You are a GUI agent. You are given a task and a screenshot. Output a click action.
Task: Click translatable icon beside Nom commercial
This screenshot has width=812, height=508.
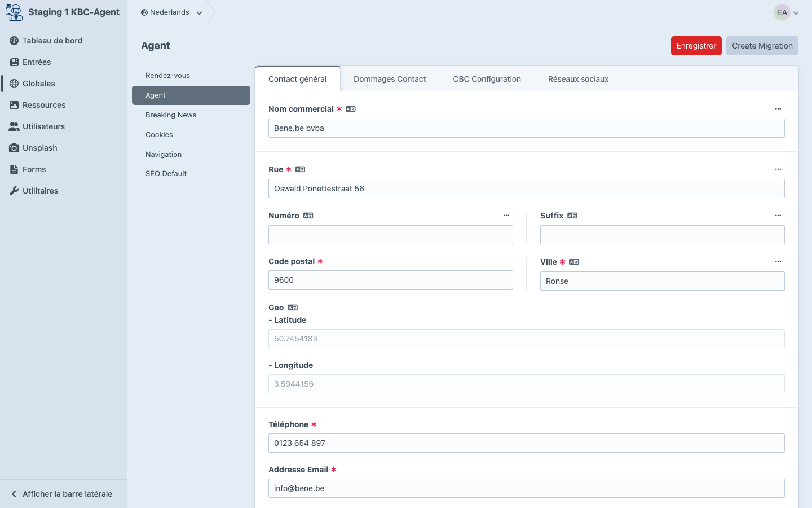pyautogui.click(x=351, y=109)
